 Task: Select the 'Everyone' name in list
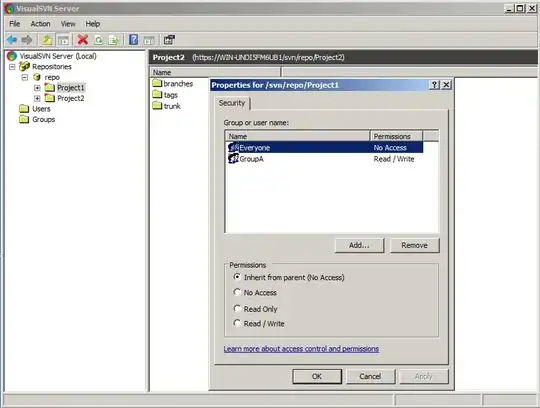pyautogui.click(x=255, y=148)
